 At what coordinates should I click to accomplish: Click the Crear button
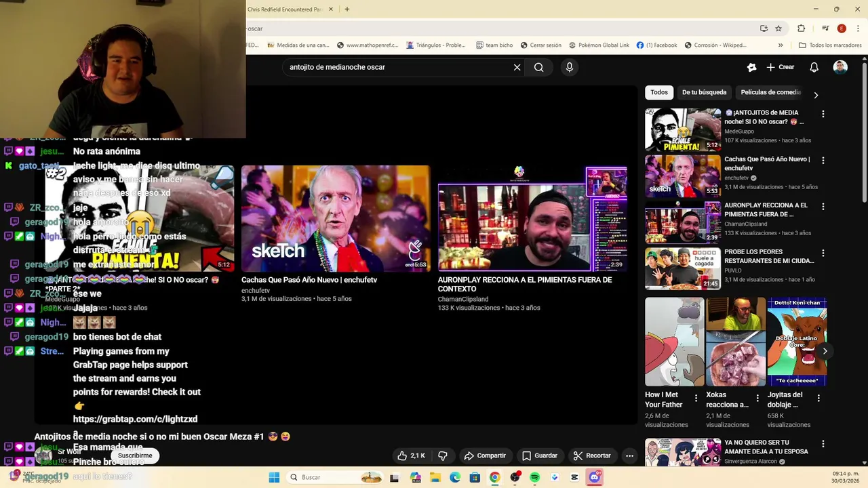[x=781, y=67]
